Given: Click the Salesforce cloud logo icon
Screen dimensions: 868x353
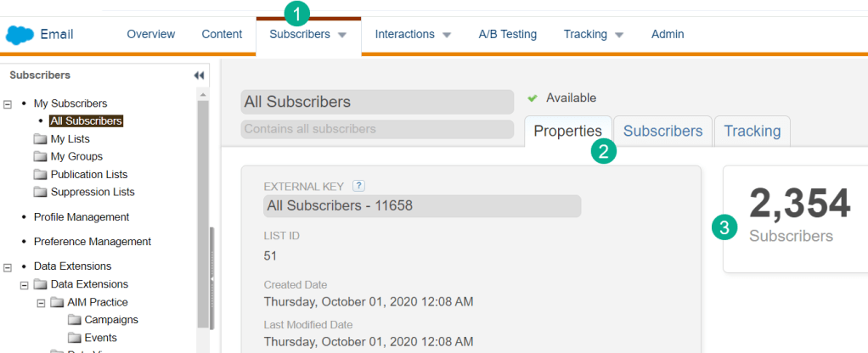Looking at the screenshot, I should tap(19, 35).
